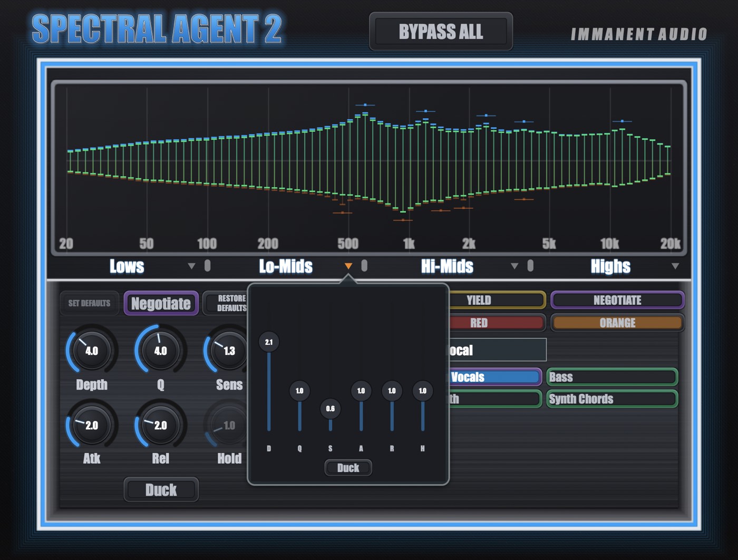Select the Vocals channel entry
This screenshot has width=738, height=560.
pyautogui.click(x=495, y=377)
